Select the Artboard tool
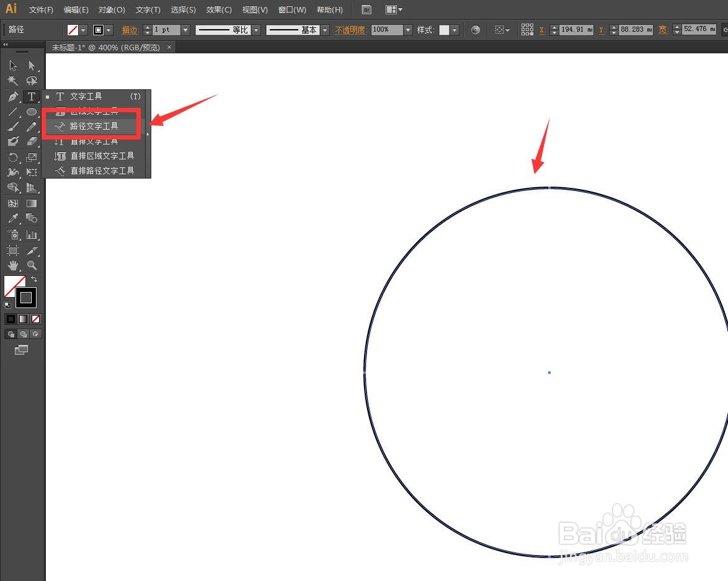Screen dimensions: 728x581 pyautogui.click(x=13, y=251)
